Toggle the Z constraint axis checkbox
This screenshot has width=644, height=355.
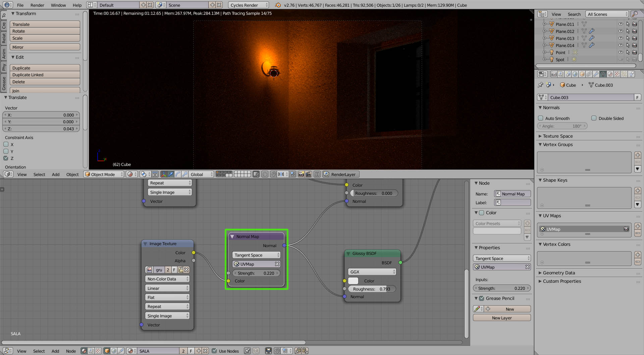(x=6, y=158)
